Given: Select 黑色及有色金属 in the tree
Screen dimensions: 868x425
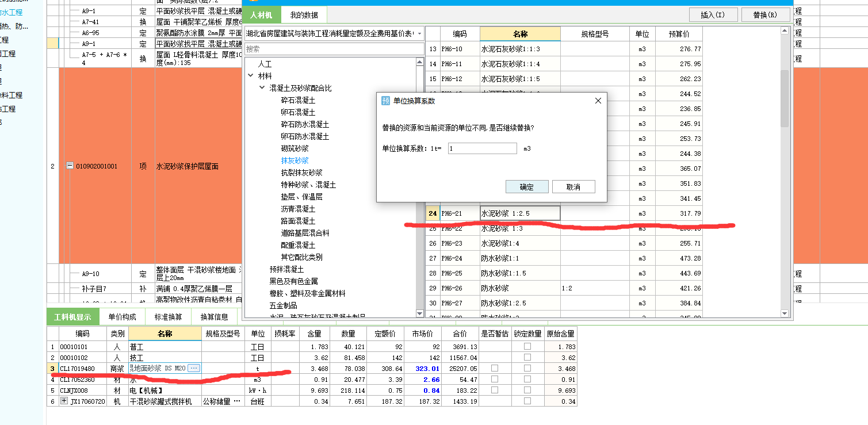Looking at the screenshot, I should (x=293, y=281).
